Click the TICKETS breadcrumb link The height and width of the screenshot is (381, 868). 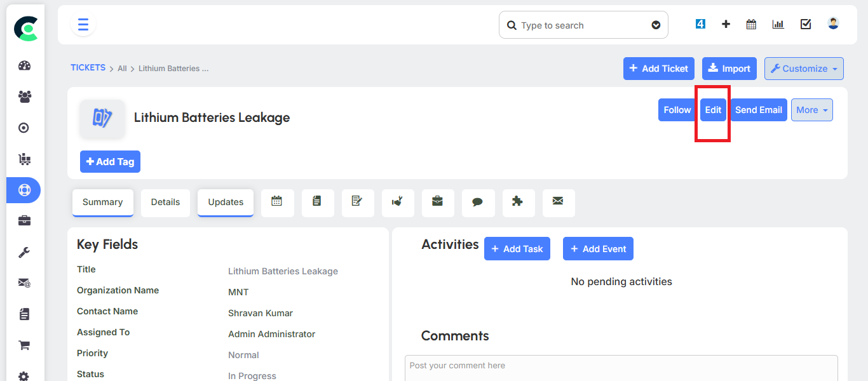pos(88,68)
